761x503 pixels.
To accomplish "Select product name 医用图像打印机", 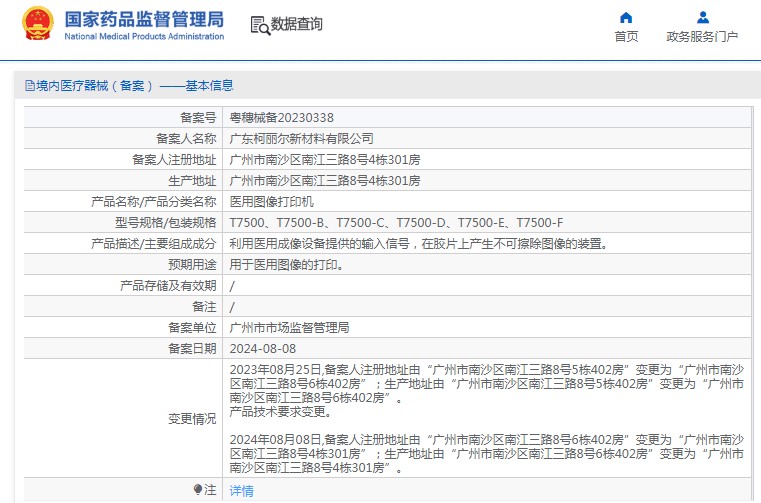I will [271, 201].
